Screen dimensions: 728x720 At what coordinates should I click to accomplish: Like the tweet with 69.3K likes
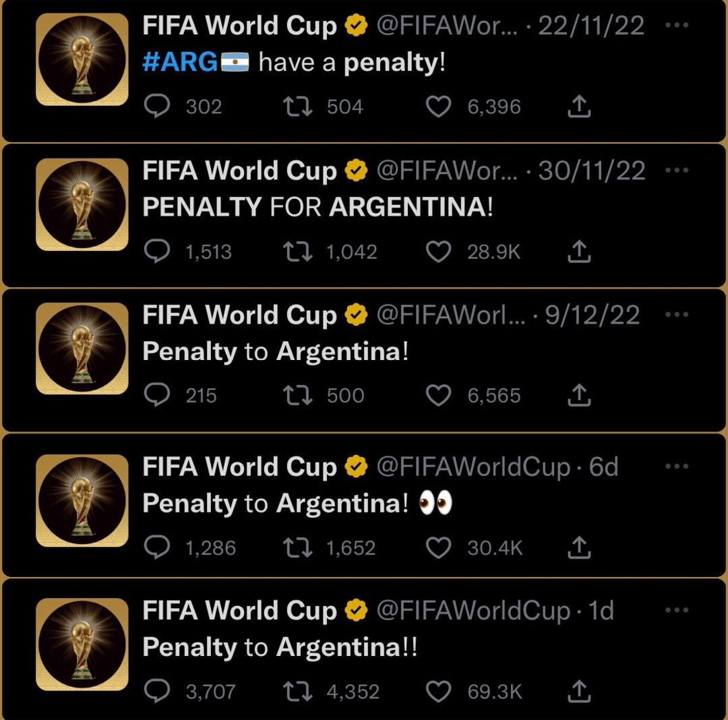pos(439,691)
